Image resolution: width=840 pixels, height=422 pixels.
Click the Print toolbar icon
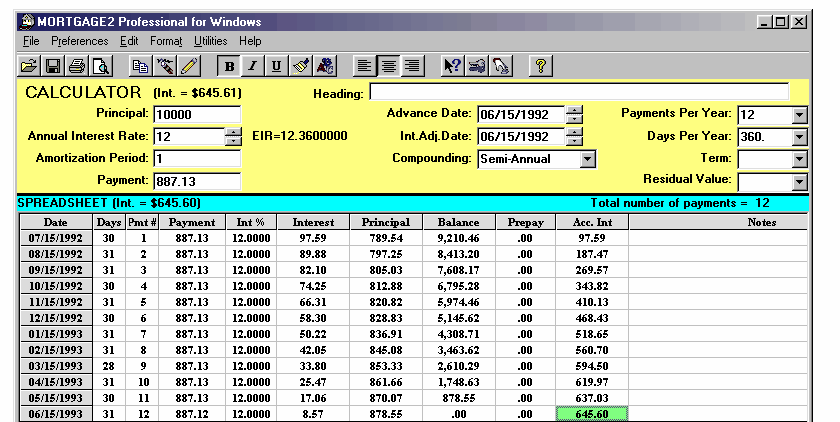(76, 66)
